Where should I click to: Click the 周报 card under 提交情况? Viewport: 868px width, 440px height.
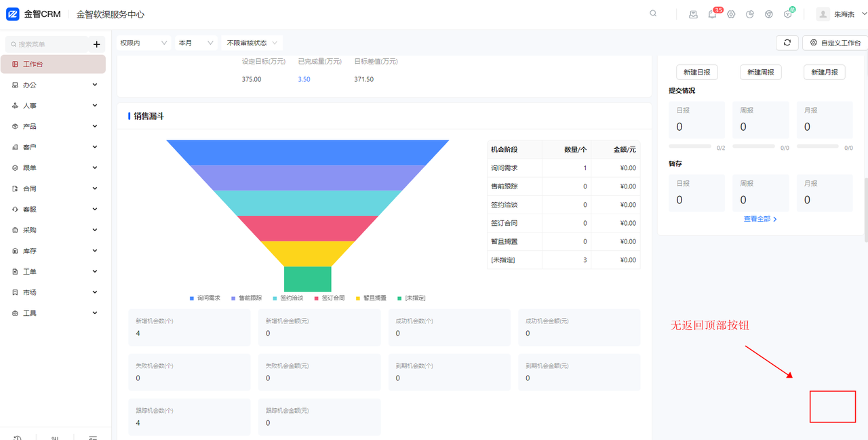(761, 120)
